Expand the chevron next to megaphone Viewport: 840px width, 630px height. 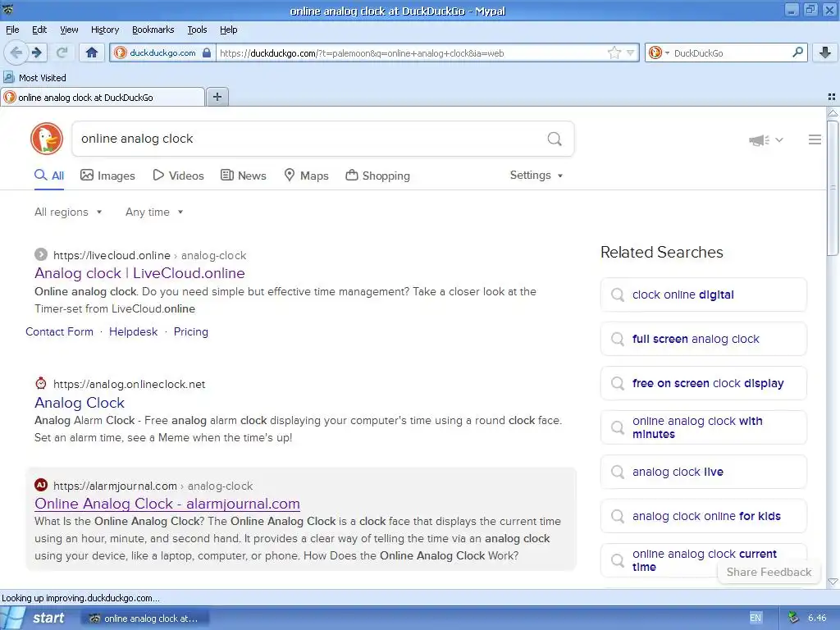pyautogui.click(x=779, y=140)
